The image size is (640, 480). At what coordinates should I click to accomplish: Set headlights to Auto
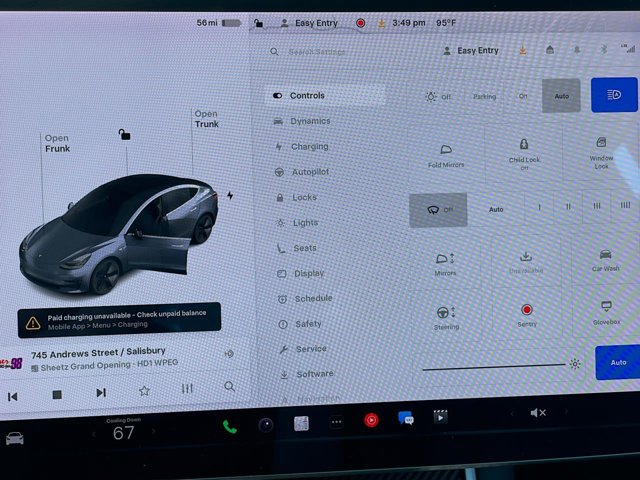click(561, 96)
